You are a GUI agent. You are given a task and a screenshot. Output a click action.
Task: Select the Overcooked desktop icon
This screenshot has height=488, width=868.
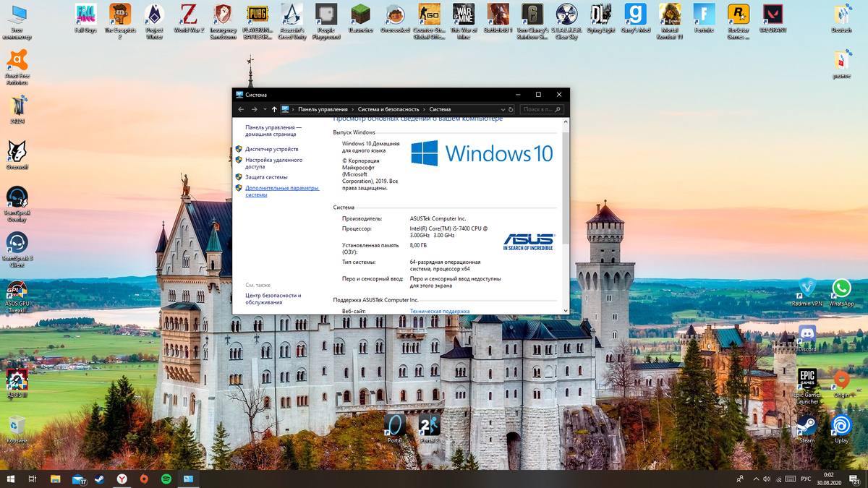point(395,18)
